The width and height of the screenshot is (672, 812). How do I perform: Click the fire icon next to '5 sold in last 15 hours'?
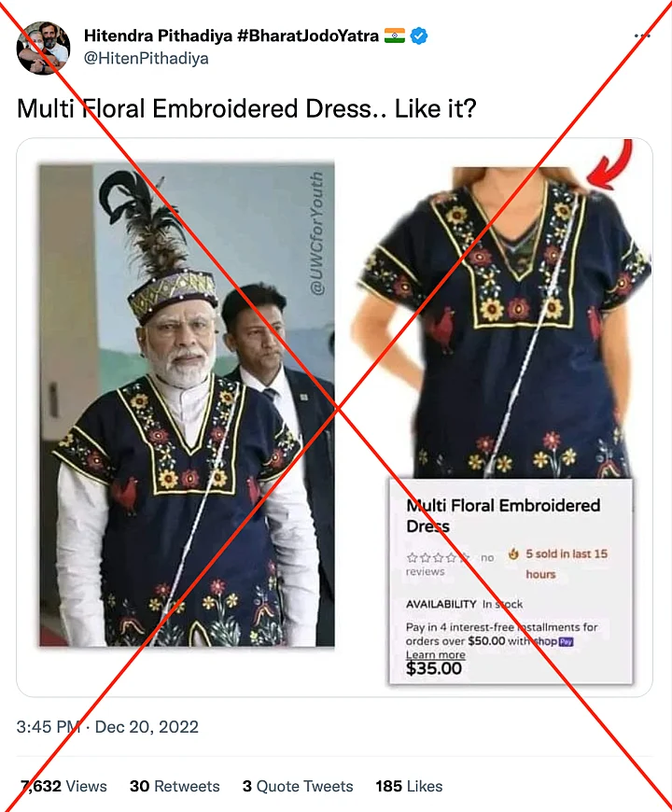tap(516, 553)
